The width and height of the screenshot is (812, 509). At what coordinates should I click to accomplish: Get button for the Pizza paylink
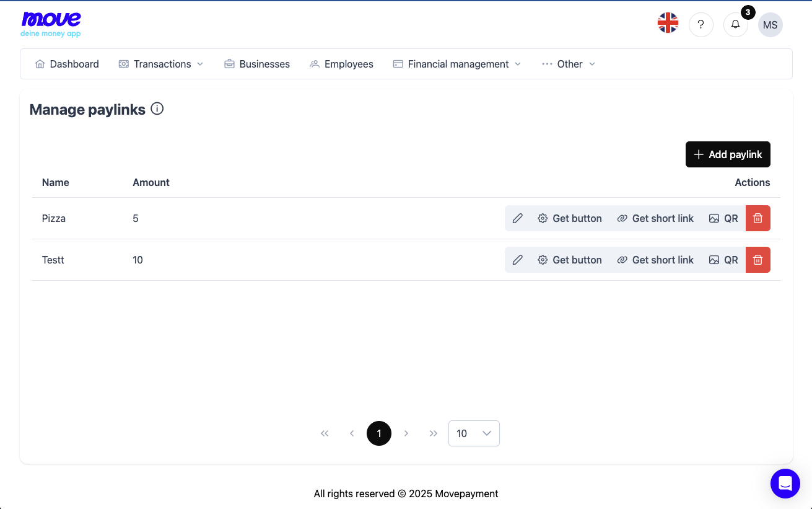coord(570,218)
